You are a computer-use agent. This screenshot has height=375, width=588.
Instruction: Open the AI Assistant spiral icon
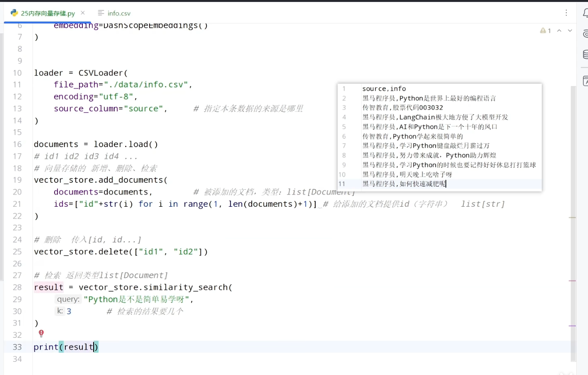(x=585, y=34)
